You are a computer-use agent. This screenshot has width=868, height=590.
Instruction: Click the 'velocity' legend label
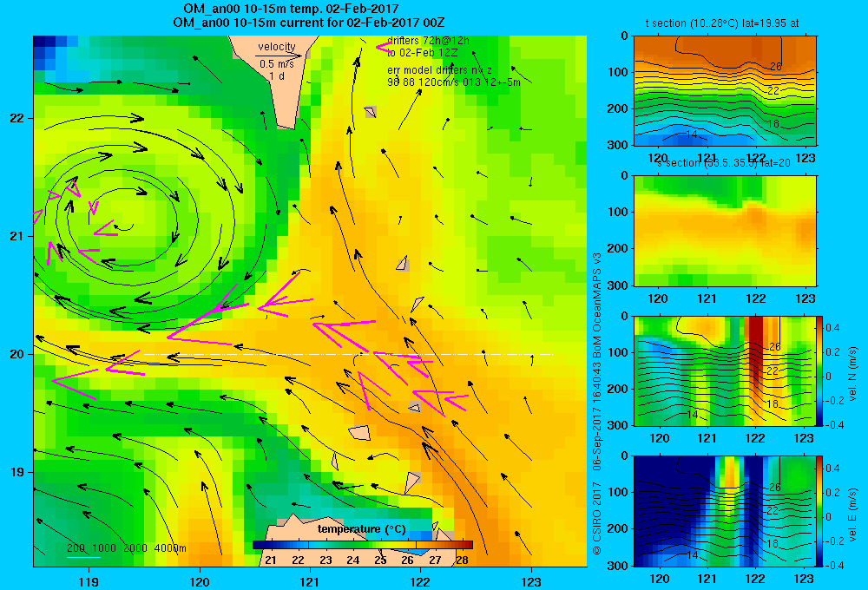pos(276,47)
